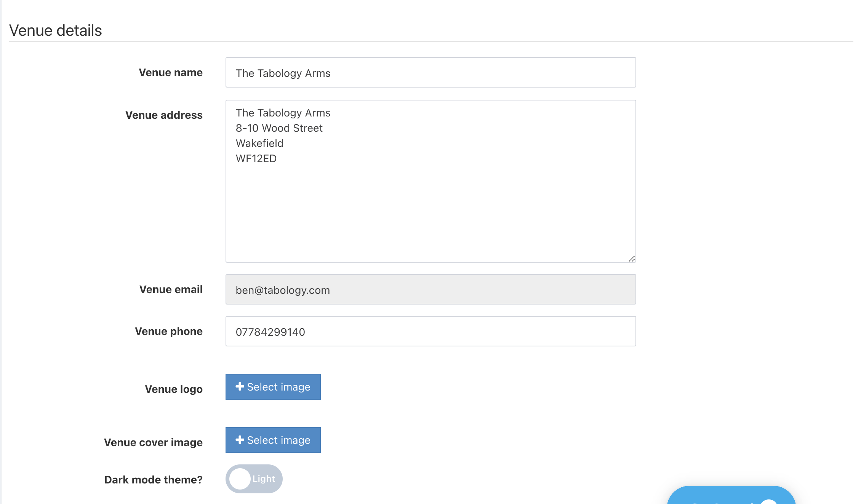Screen dimensions: 861x504
Task: Grab the address box resize handle
Action: click(632, 258)
